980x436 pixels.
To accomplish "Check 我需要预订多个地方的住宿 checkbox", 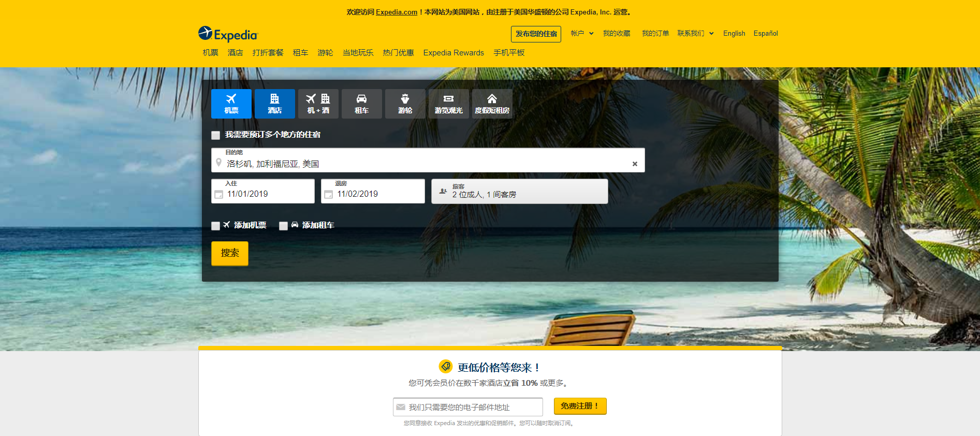I will click(216, 135).
